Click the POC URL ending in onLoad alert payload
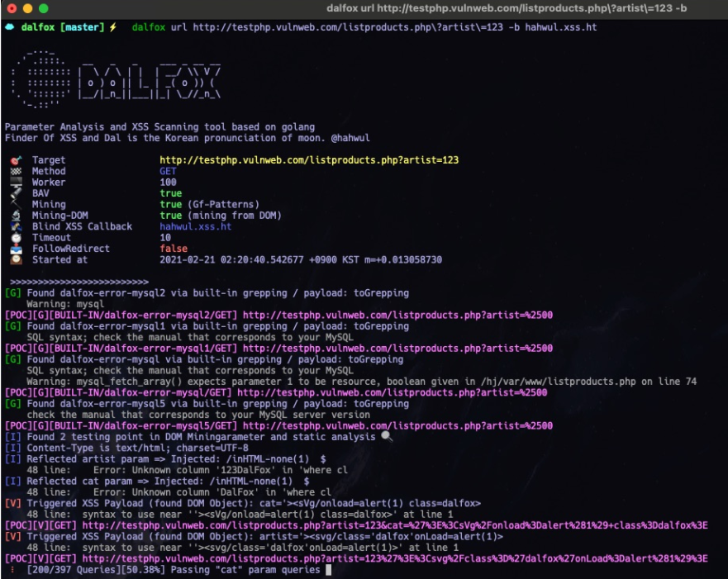728x579 pixels. click(x=395, y=558)
